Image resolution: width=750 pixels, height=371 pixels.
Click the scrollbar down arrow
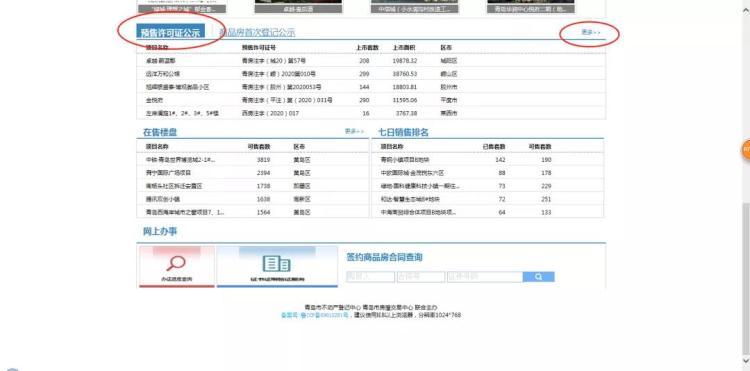point(746,360)
